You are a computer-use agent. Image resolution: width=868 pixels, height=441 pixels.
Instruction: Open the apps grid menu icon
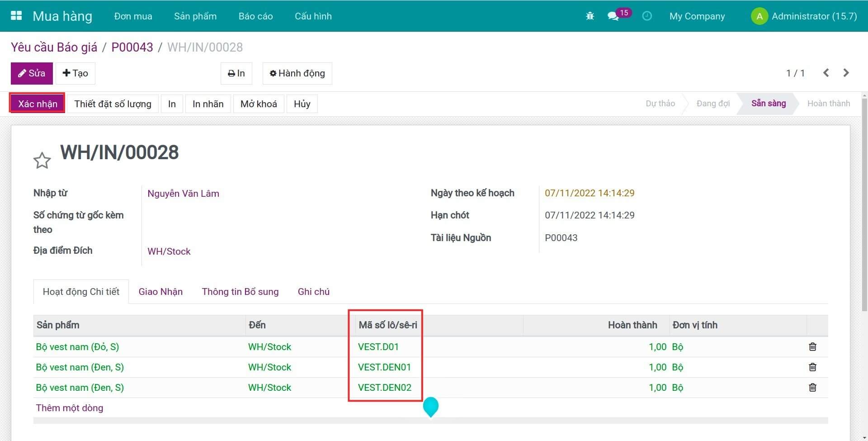pyautogui.click(x=16, y=16)
